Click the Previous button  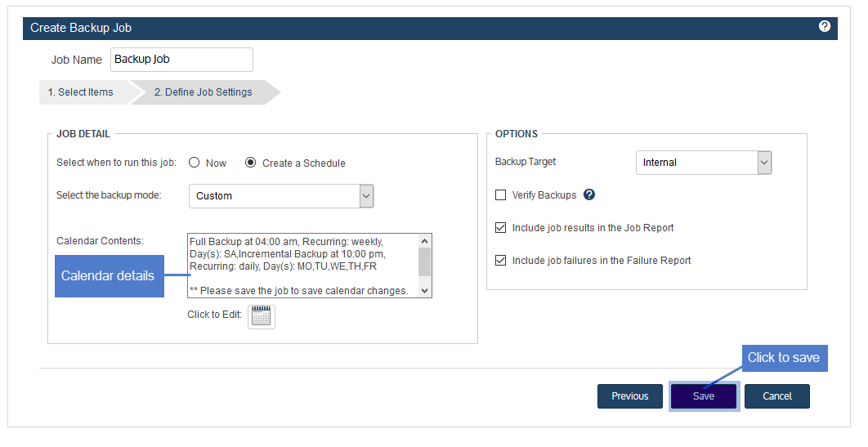coord(630,396)
